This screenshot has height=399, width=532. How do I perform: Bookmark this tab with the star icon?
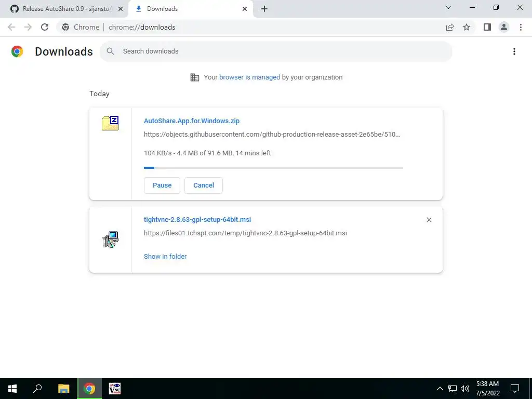(x=467, y=27)
